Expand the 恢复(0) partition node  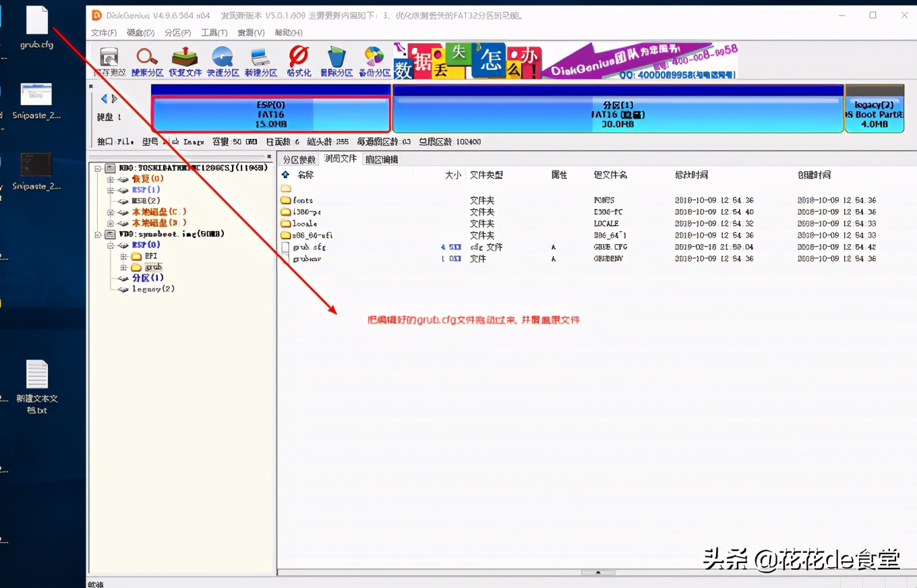111,179
